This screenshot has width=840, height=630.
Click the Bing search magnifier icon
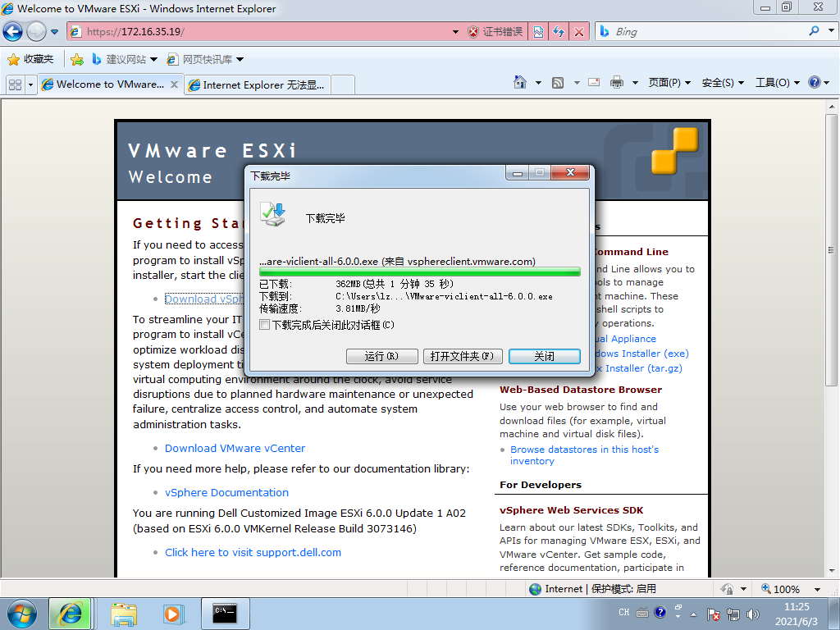pos(815,31)
